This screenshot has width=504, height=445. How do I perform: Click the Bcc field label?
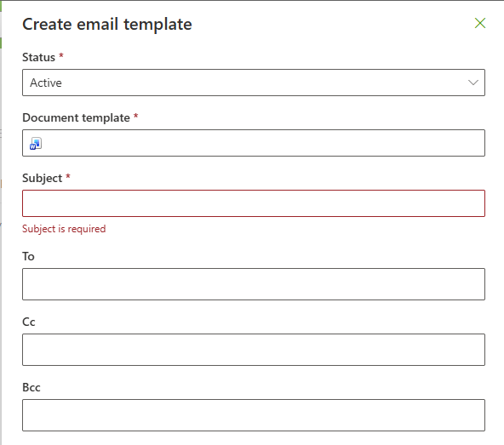pos(31,387)
